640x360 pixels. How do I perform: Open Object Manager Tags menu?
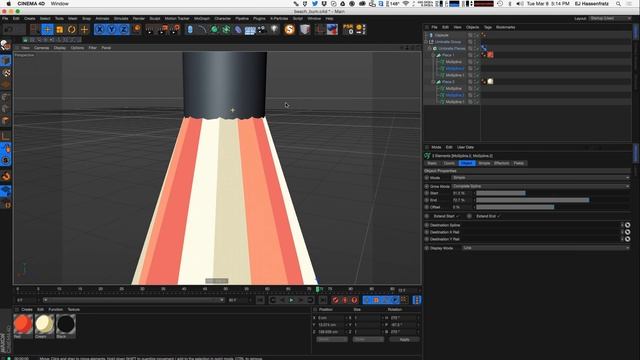[488, 27]
